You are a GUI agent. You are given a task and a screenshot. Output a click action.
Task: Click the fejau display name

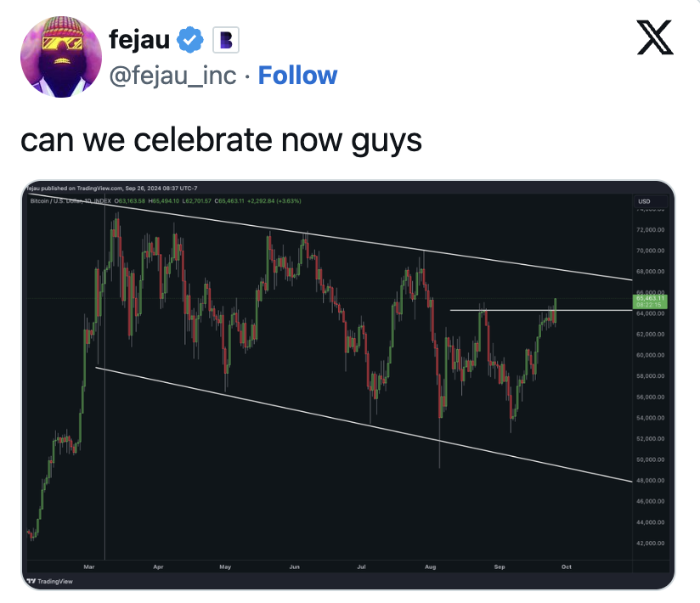click(x=139, y=38)
